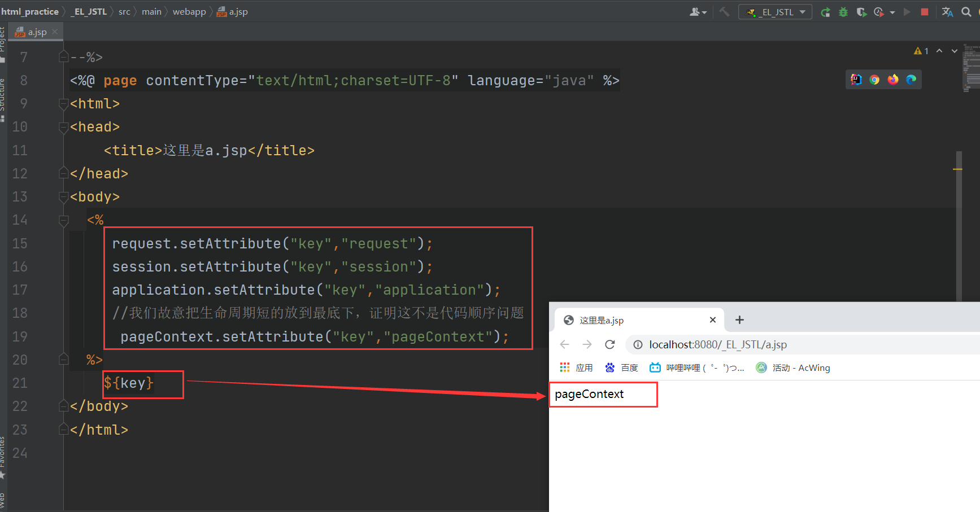Click the Translate icon in the toolbar
The width and height of the screenshot is (980, 512).
(947, 12)
